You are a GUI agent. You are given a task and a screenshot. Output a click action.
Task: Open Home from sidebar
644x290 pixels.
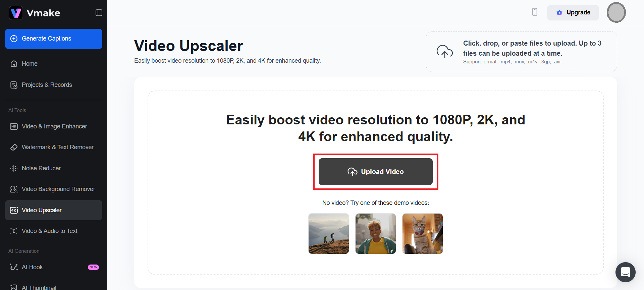click(x=54, y=64)
